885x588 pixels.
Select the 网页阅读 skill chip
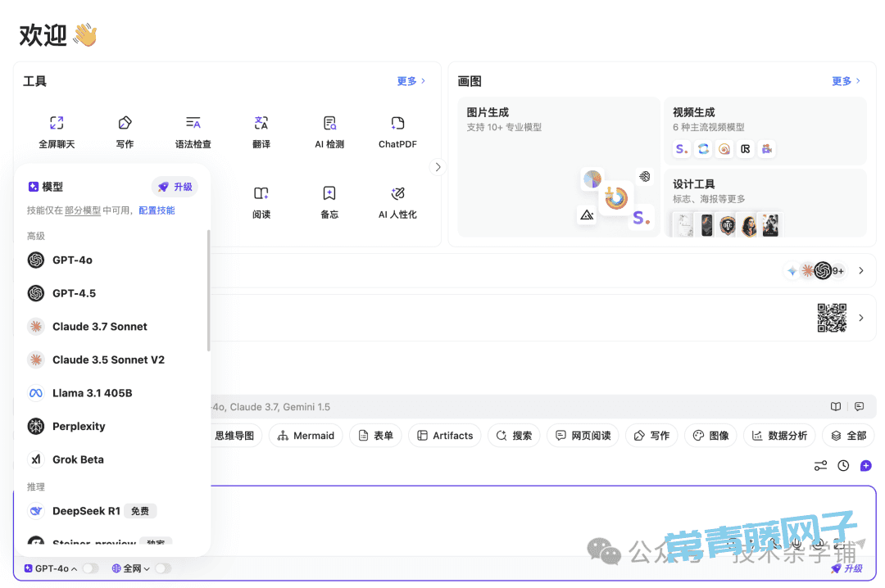point(583,436)
